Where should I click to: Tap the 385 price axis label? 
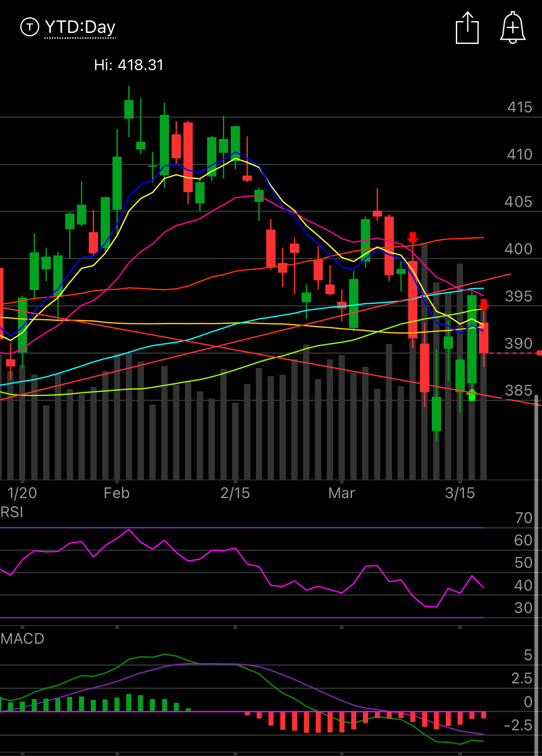coord(519,390)
